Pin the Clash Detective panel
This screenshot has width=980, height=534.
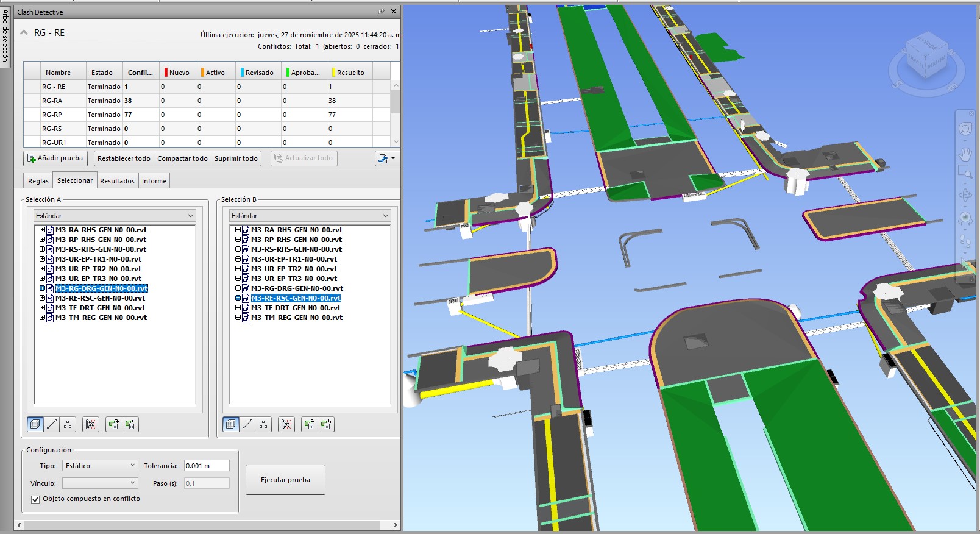point(382,12)
